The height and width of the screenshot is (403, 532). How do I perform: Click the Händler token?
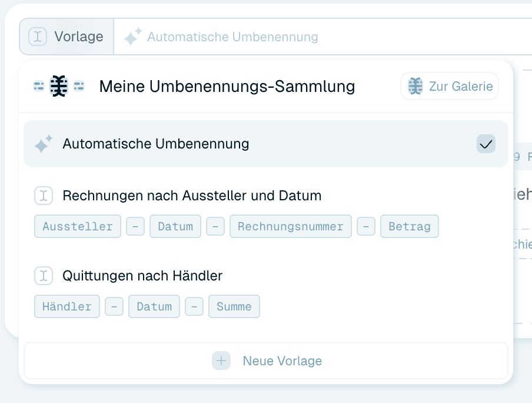click(x=67, y=306)
